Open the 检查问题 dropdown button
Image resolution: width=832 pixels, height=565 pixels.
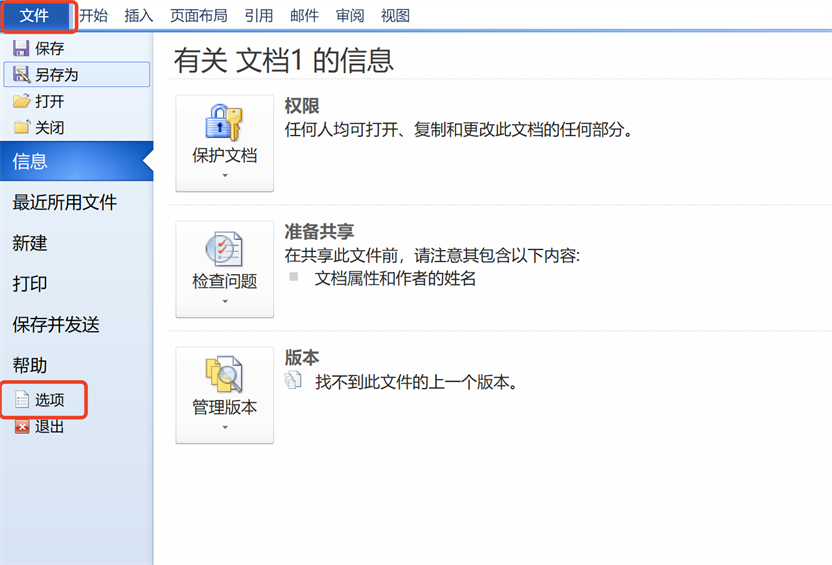224,268
